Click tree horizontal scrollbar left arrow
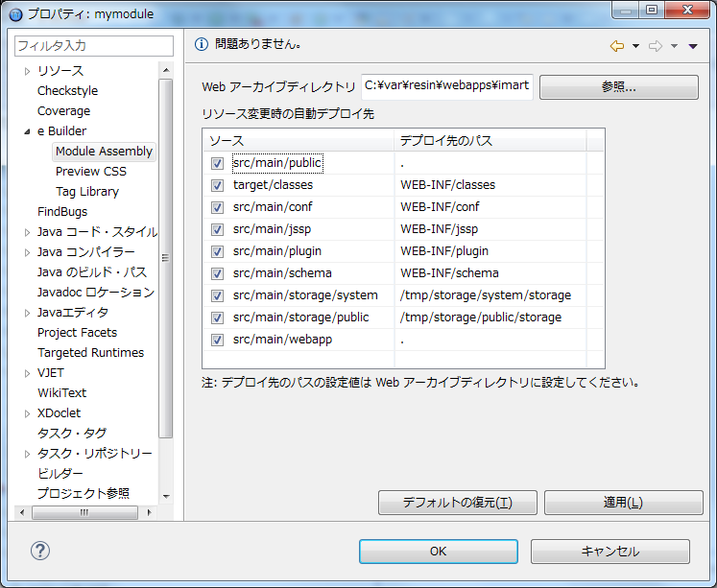The height and width of the screenshot is (588, 717). [22, 512]
